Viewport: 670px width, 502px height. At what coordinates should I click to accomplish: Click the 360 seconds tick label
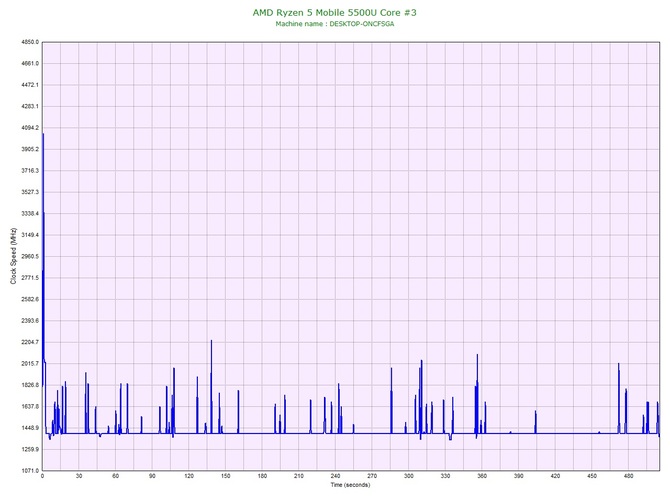pos(482,476)
